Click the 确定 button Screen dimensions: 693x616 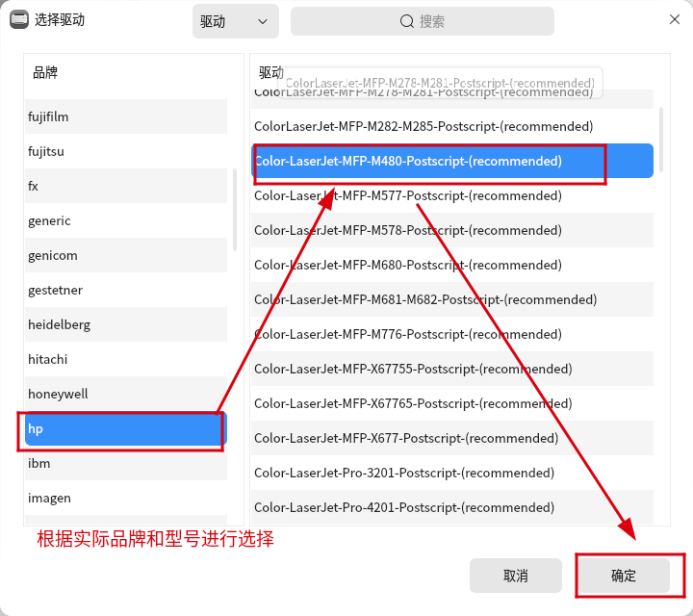pos(624,576)
